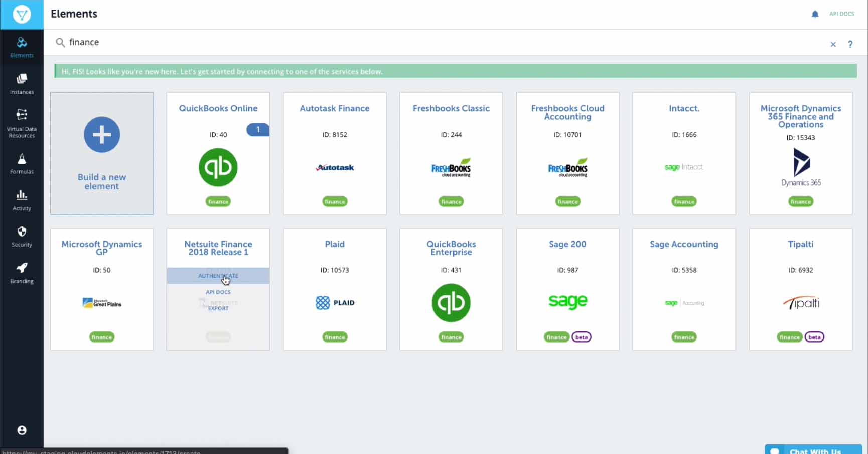868x454 pixels.
Task: Click Export on Netsuite Finance card
Action: [218, 308]
